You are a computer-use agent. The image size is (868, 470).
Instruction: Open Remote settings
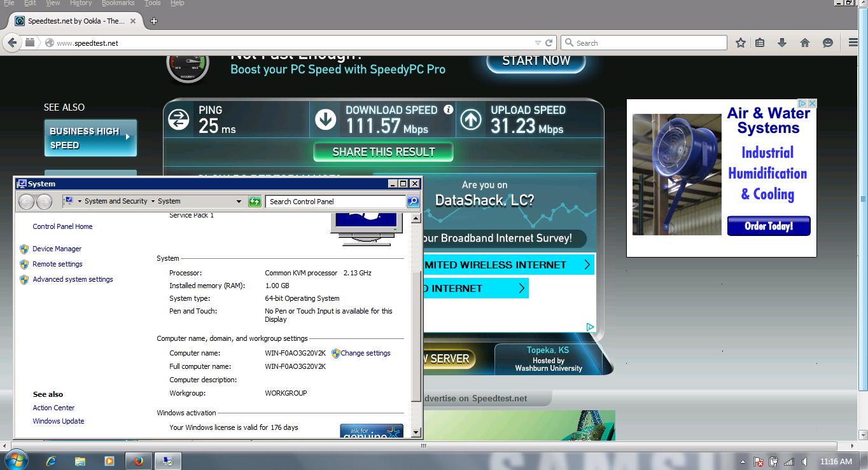57,264
